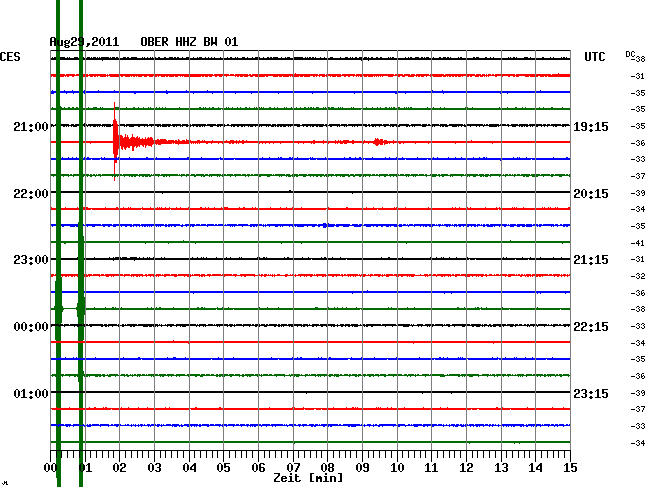Click the CES column header at left
The width and height of the screenshot is (650, 494).
pyautogui.click(x=10, y=57)
